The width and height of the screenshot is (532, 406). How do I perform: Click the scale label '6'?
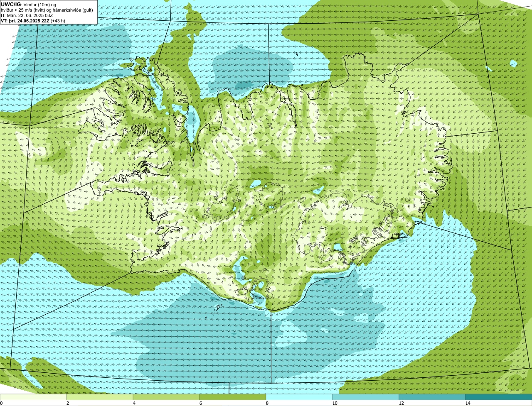[x=200, y=403]
